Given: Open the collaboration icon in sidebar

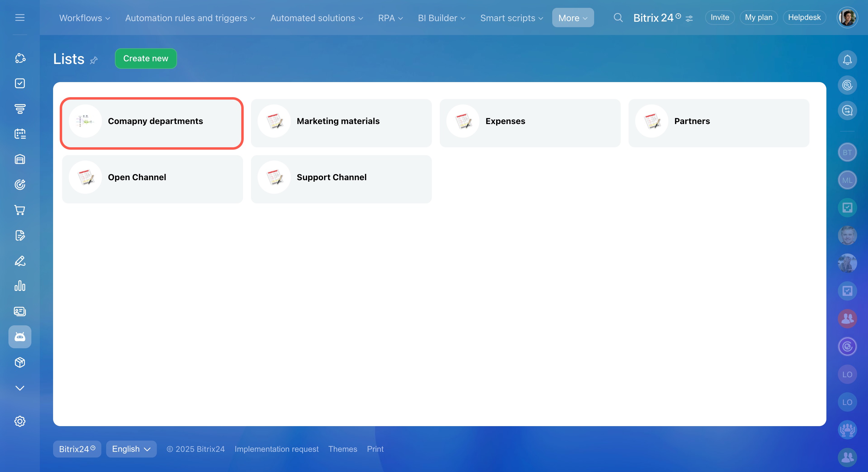Looking at the screenshot, I should 20,58.
